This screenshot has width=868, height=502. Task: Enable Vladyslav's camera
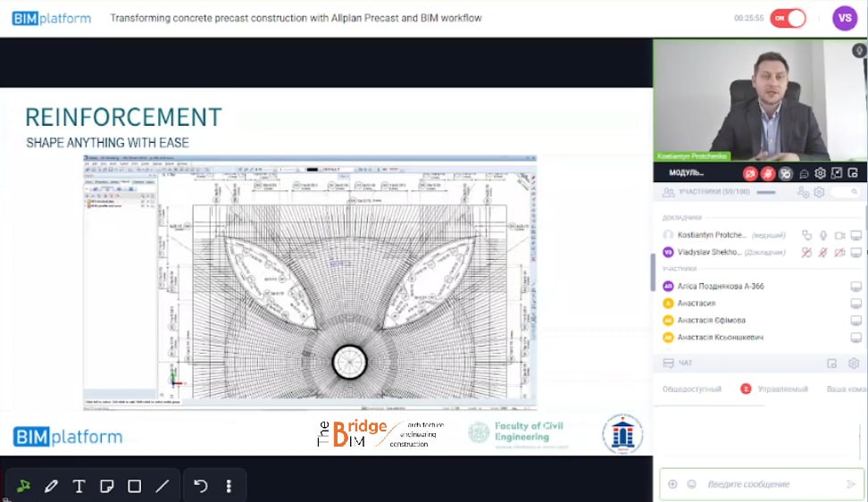[839, 253]
